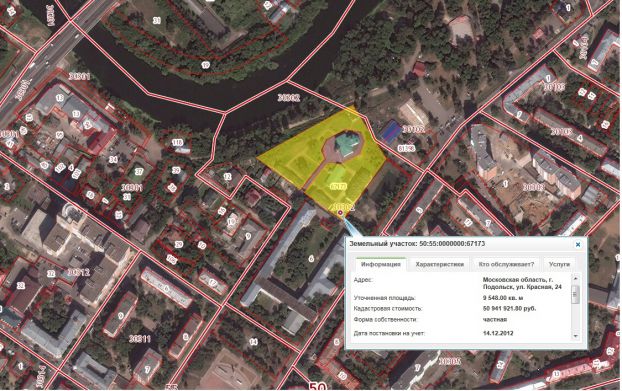Close the Земельный участок info popup

coord(578,244)
